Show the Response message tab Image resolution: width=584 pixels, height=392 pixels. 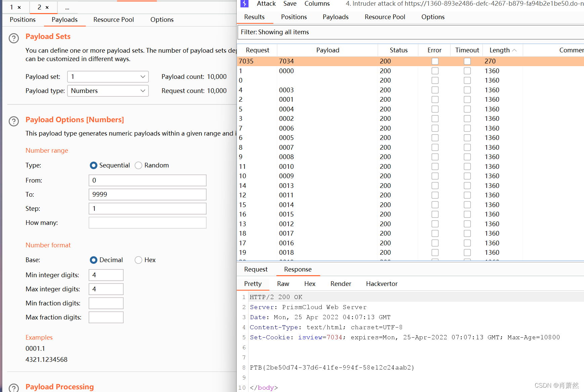click(x=298, y=269)
